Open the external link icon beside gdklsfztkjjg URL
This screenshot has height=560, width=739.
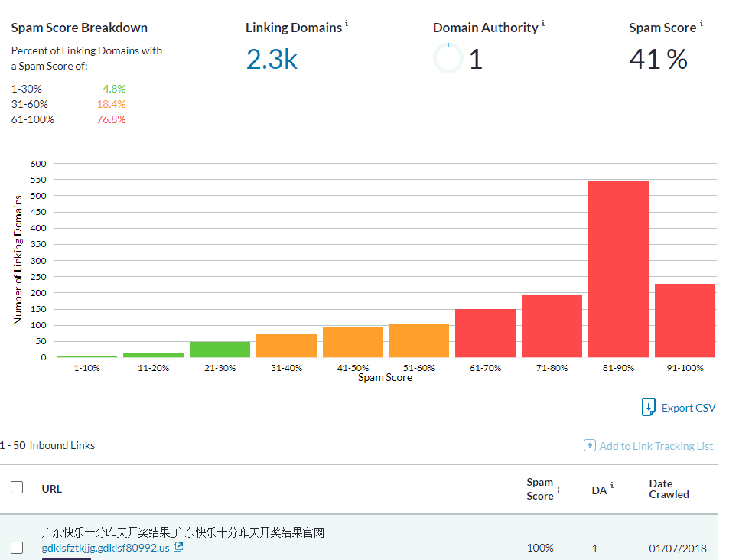pos(178,547)
